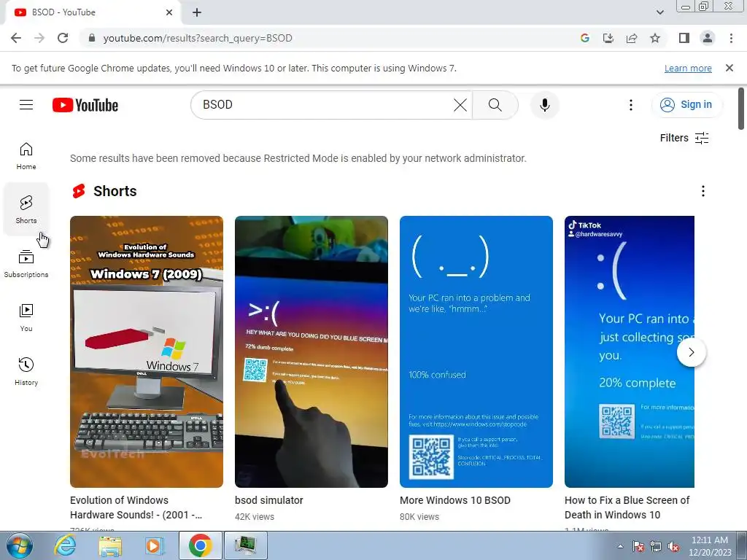Go to the YouTube logo home link
The width and height of the screenshot is (747, 560).
(85, 105)
